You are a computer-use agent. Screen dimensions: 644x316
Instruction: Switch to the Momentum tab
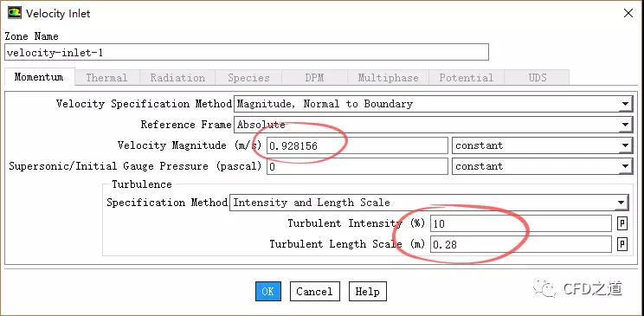39,77
